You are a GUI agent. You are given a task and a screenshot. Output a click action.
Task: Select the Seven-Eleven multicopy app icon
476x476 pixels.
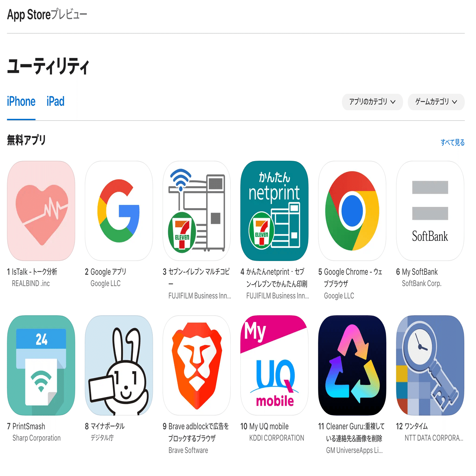tap(197, 211)
